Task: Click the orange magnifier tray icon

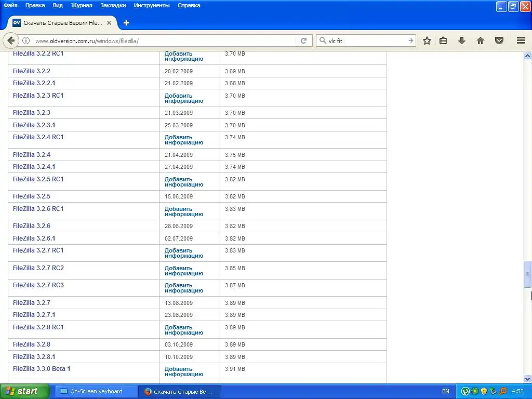Action: 503,391
